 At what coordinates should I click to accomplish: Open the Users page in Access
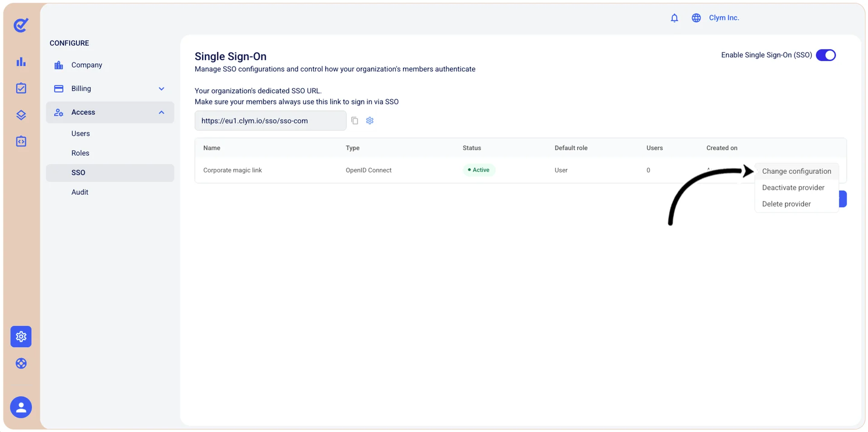click(81, 133)
